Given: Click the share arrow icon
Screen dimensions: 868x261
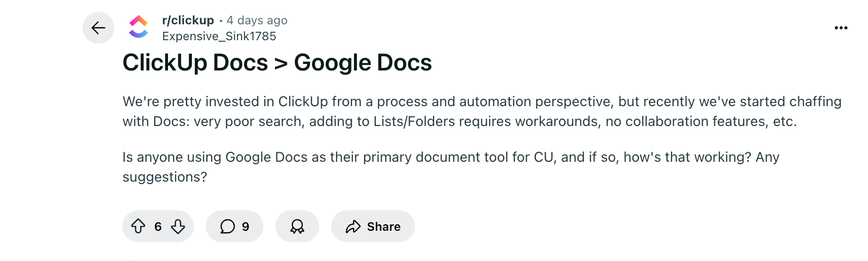Looking at the screenshot, I should [x=353, y=227].
